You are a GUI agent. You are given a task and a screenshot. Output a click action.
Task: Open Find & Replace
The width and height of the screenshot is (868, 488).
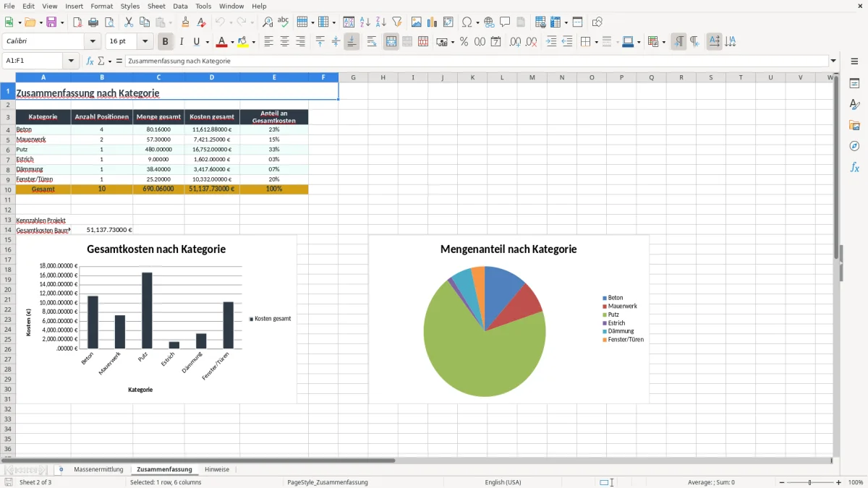[x=268, y=22]
